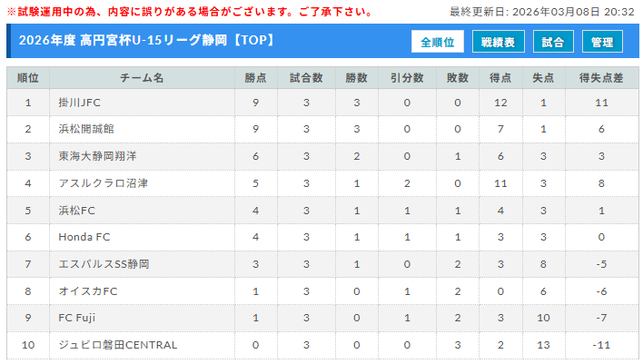Click the 順位 column header

tap(28, 78)
